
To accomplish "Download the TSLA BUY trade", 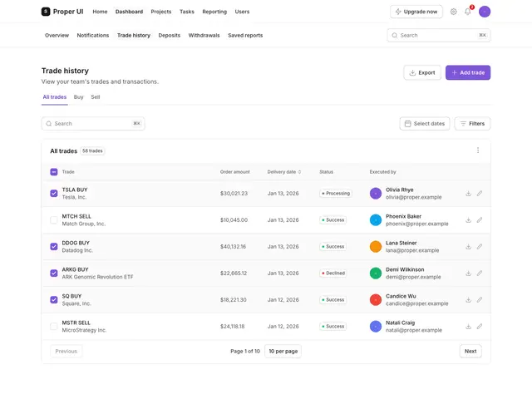I will coord(468,194).
